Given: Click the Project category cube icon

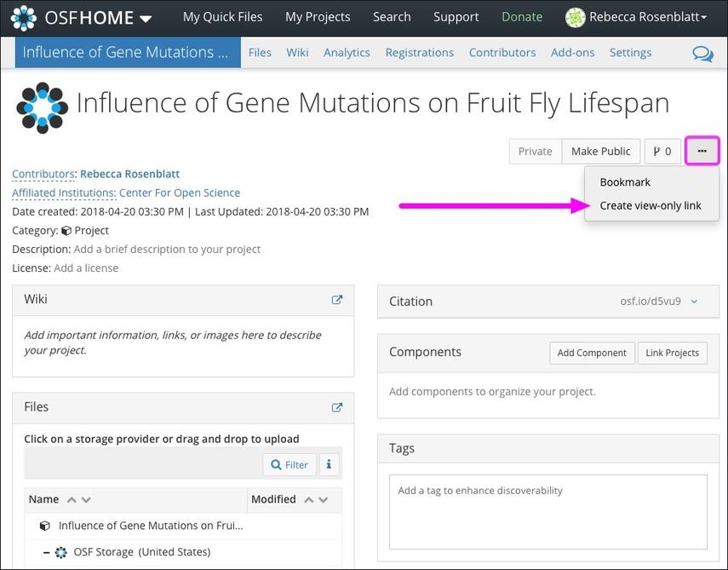Looking at the screenshot, I should coord(66,230).
